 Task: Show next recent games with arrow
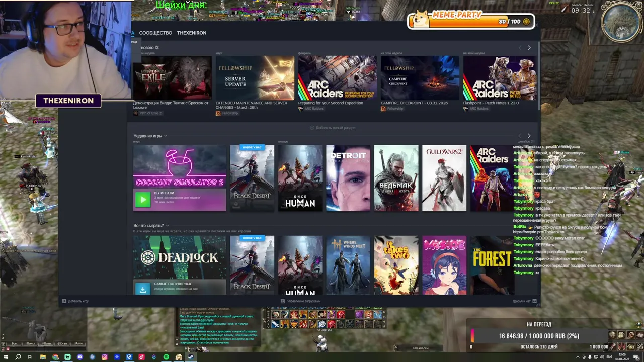(529, 136)
